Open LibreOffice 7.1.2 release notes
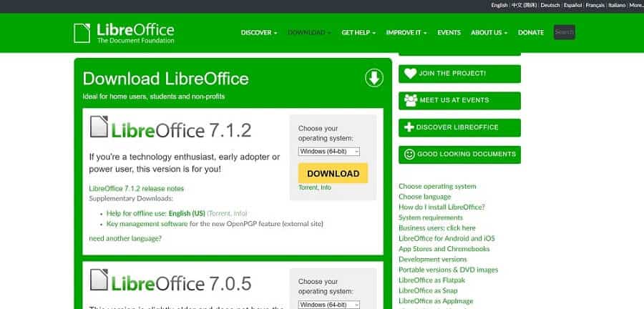Screen dimensions: 644x309 point(137,189)
